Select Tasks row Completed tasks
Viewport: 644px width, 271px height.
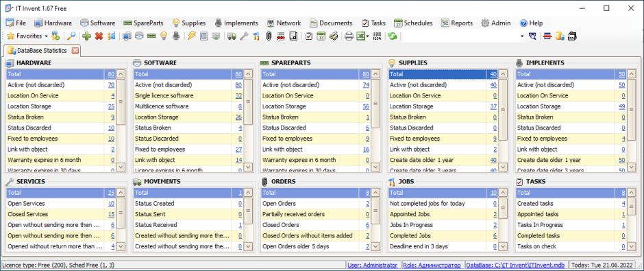[571, 235]
